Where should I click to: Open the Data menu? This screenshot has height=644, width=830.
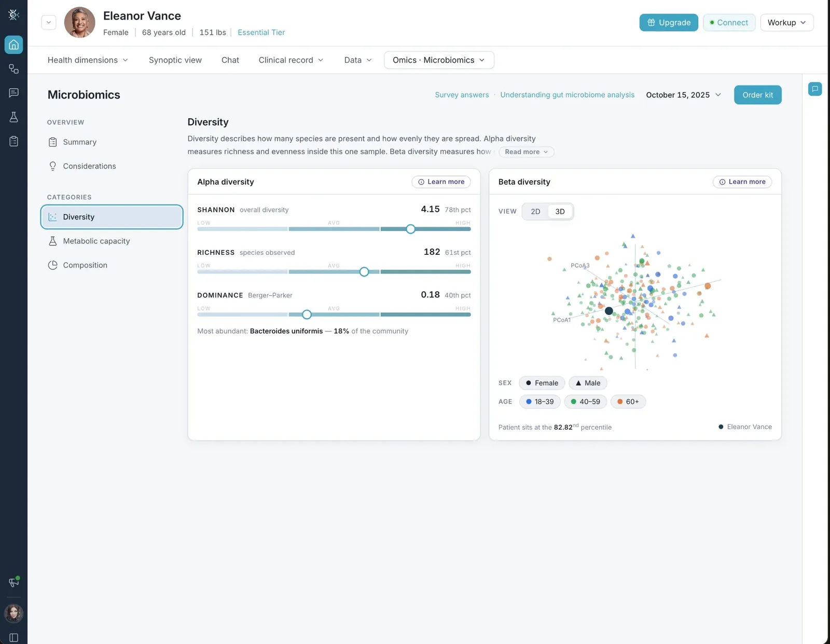point(358,60)
